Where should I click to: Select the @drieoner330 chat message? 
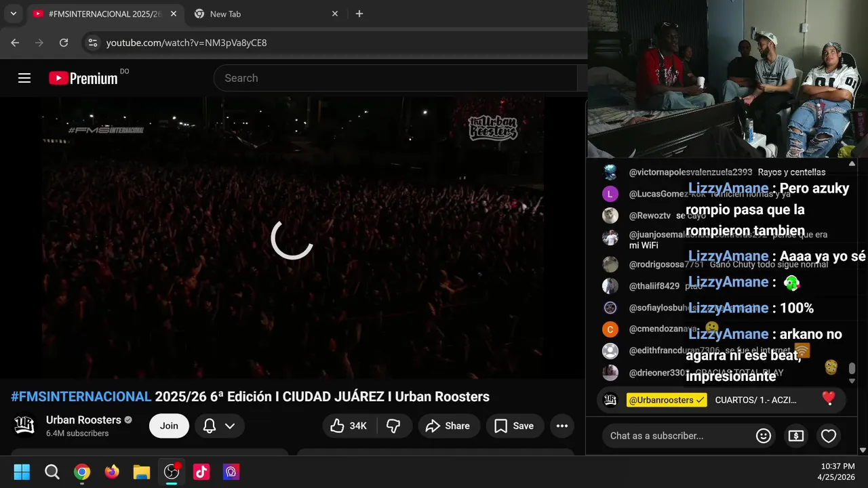[722, 373]
